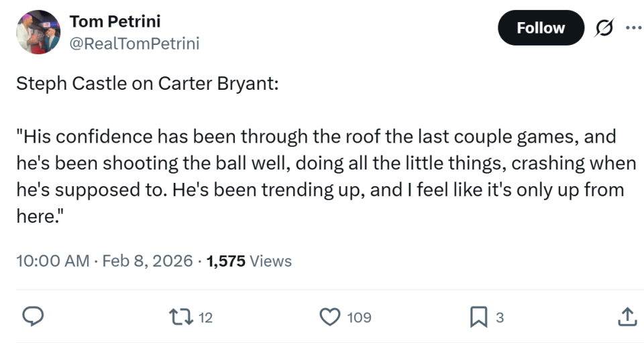Click the reply speech bubble icon
The width and height of the screenshot is (644, 343).
(x=34, y=316)
